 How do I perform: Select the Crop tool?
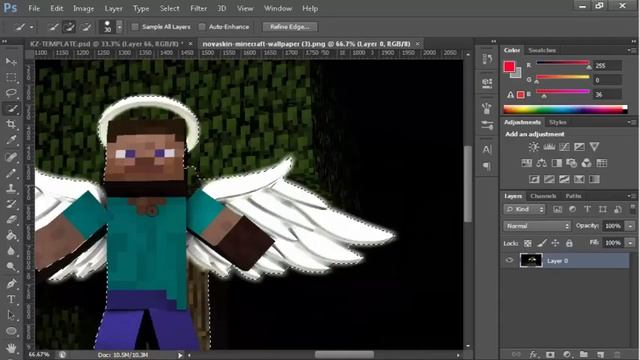(x=11, y=124)
